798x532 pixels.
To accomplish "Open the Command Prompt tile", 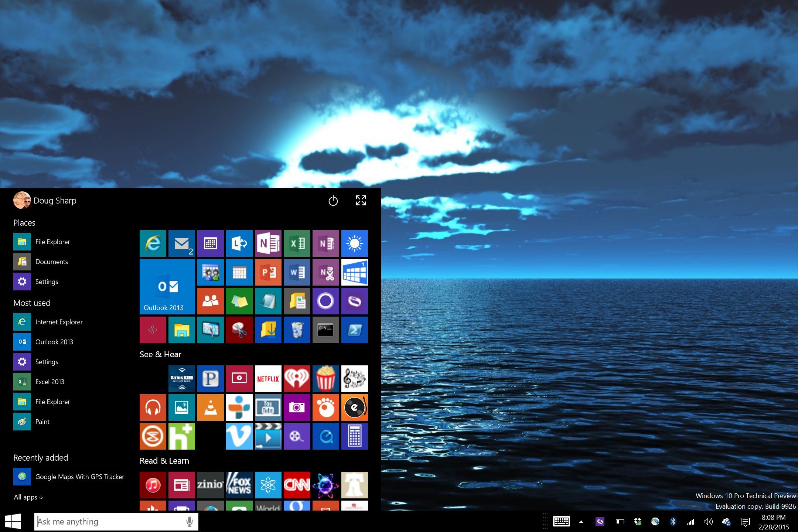I will coord(325,330).
